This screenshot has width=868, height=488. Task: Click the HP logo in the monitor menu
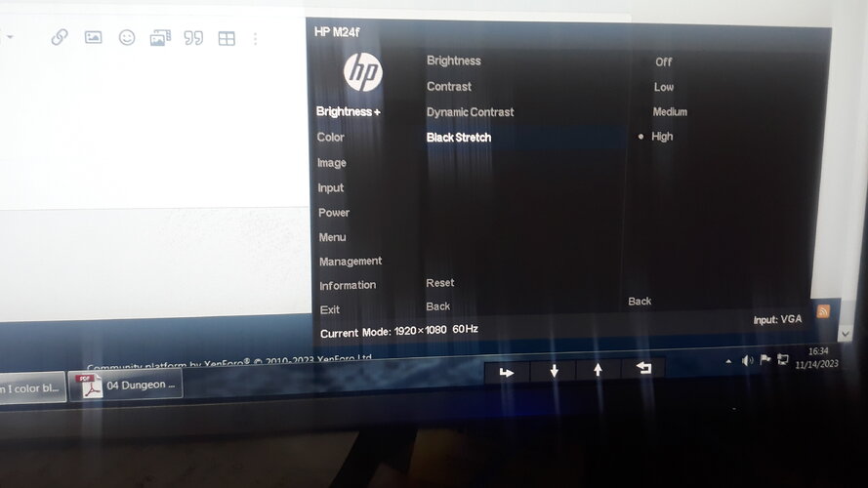tap(362, 71)
